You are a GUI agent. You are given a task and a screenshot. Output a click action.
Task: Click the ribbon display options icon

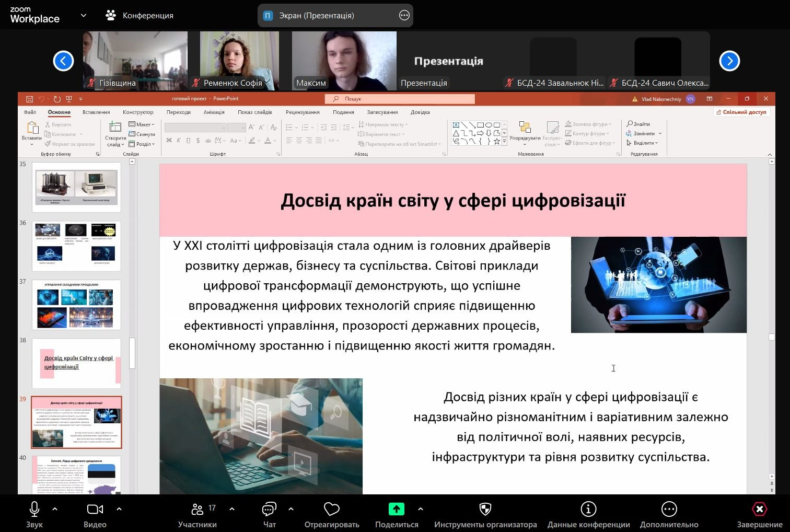point(710,99)
